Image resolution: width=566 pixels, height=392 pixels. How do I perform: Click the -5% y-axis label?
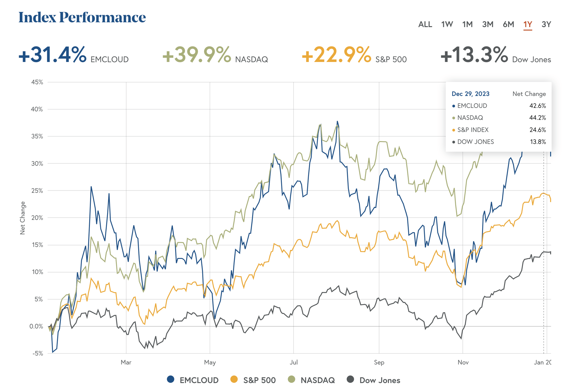pos(38,353)
